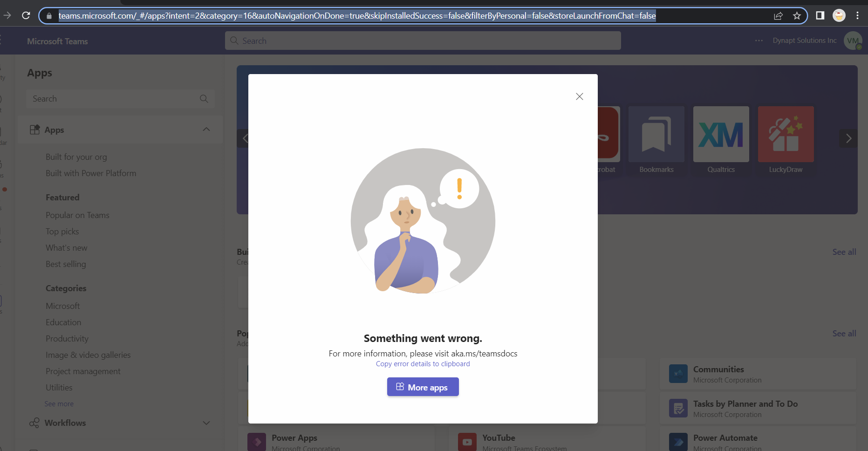Choose Project management category
The width and height of the screenshot is (868, 451).
tap(83, 371)
